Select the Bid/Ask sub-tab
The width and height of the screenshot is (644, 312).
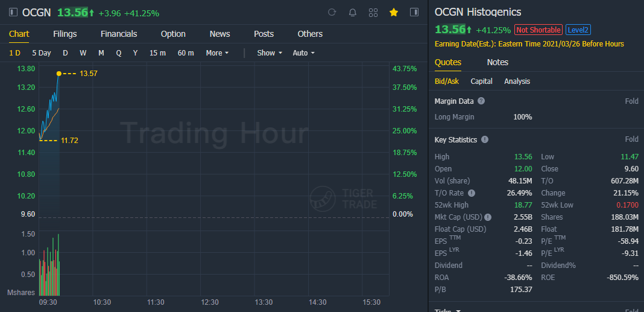[447, 81]
